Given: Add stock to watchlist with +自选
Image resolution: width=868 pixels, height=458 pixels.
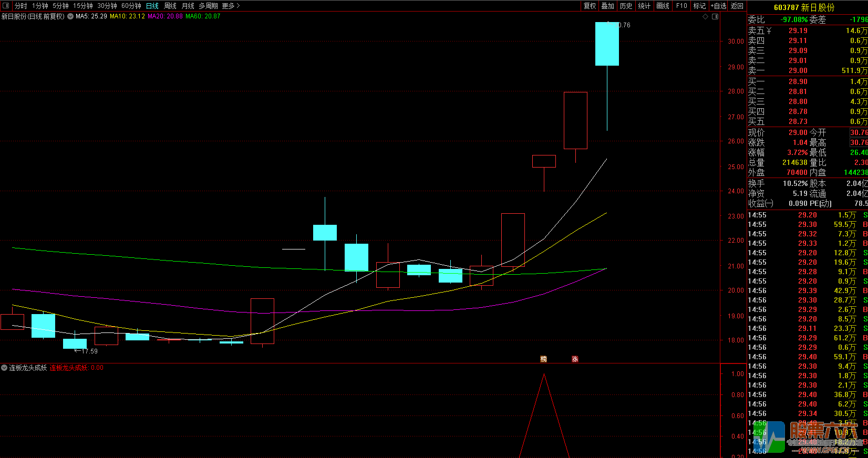Looking at the screenshot, I should 718,6.
